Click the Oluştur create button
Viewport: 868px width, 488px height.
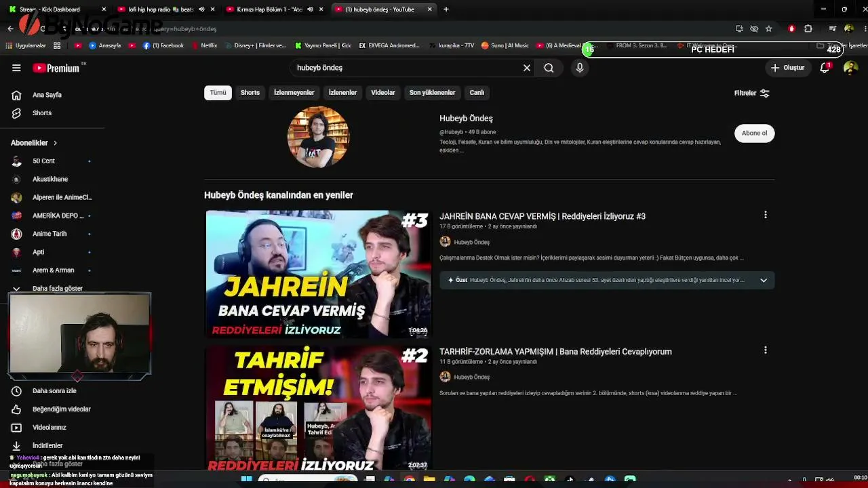(787, 68)
